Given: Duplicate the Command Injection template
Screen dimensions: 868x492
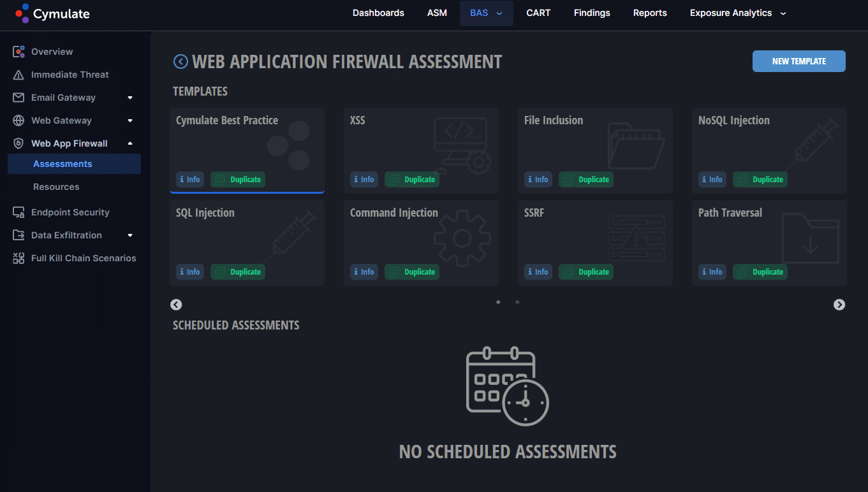Looking at the screenshot, I should pos(412,272).
